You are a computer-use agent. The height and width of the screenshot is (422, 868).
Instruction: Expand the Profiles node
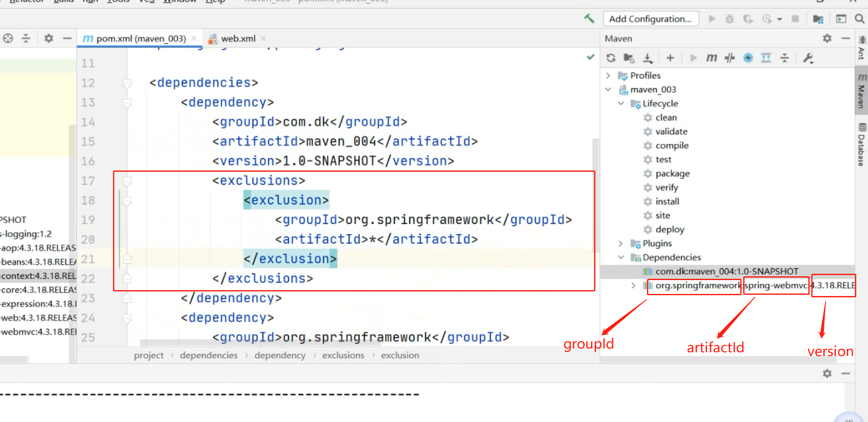click(x=608, y=76)
